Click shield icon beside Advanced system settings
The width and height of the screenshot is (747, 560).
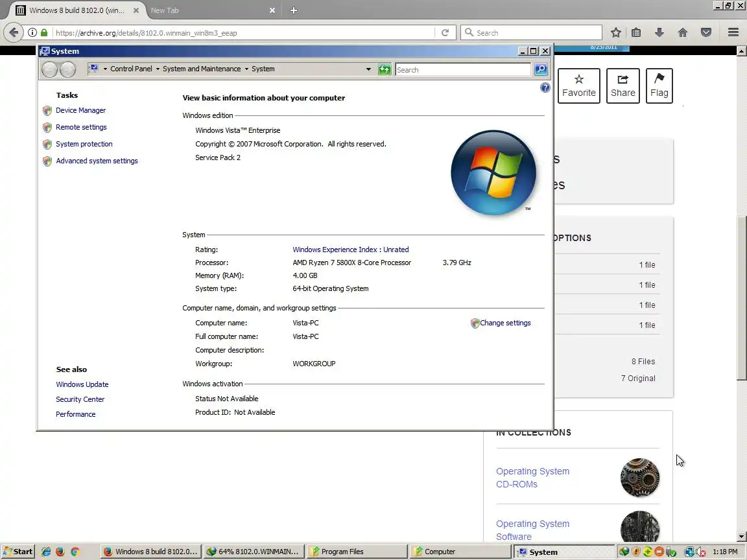click(x=47, y=161)
